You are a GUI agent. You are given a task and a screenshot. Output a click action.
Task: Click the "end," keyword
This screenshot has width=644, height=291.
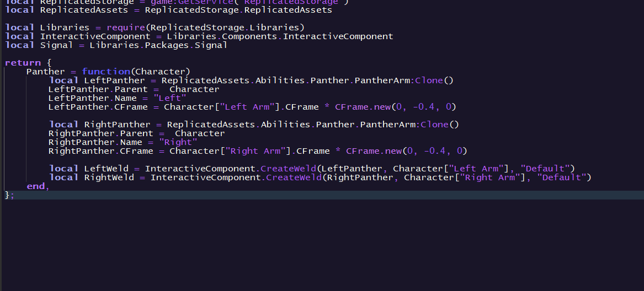[38, 187]
